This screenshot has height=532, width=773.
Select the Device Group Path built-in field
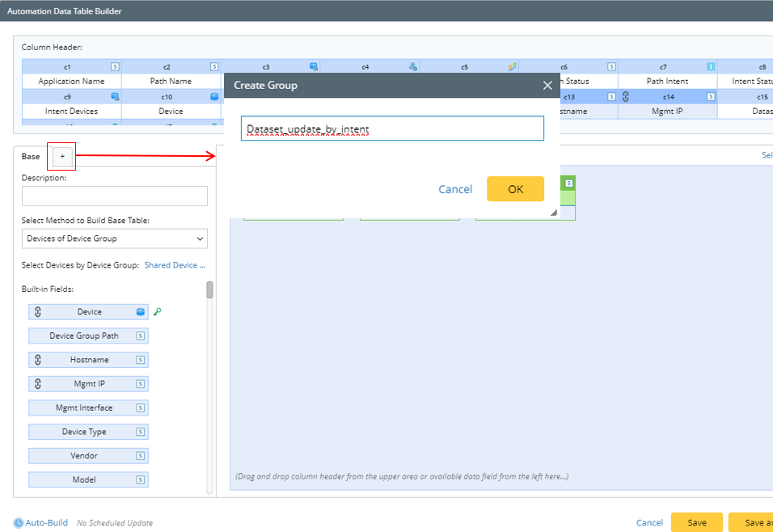[x=88, y=336]
